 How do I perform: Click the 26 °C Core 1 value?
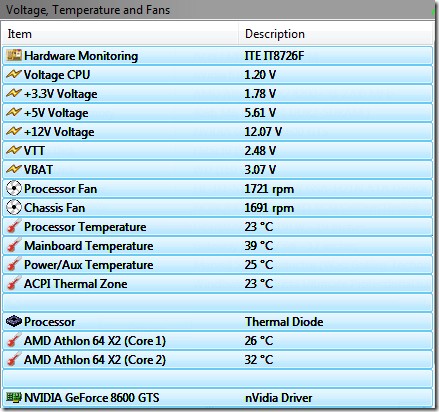click(259, 341)
